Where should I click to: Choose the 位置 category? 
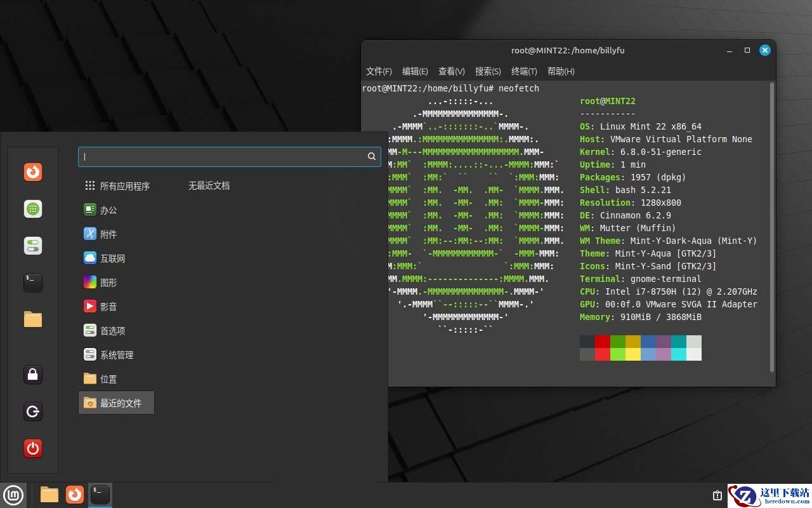pyautogui.click(x=117, y=379)
